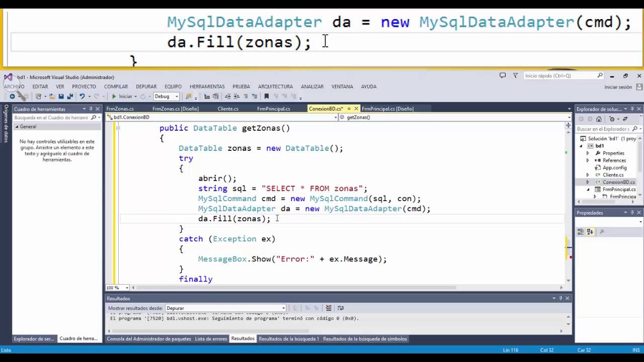Image resolution: width=644 pixels, height=362 pixels.
Task: Expand the References node in Solution Explorer
Action: coord(588,160)
